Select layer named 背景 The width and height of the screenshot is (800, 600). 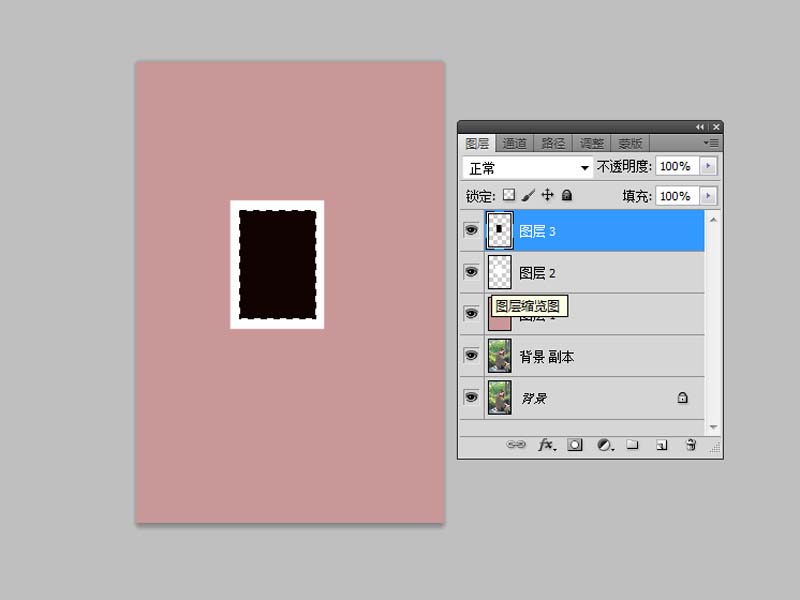pyautogui.click(x=534, y=398)
